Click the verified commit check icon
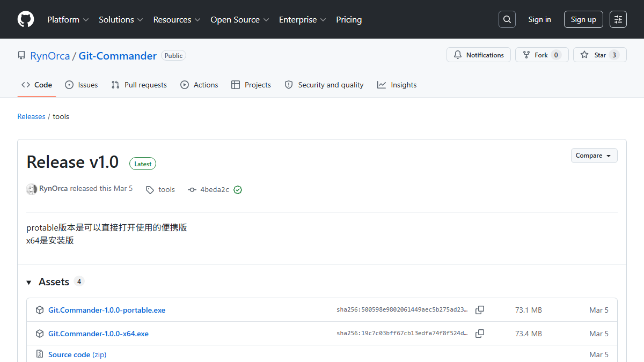644x362 pixels. point(238,190)
